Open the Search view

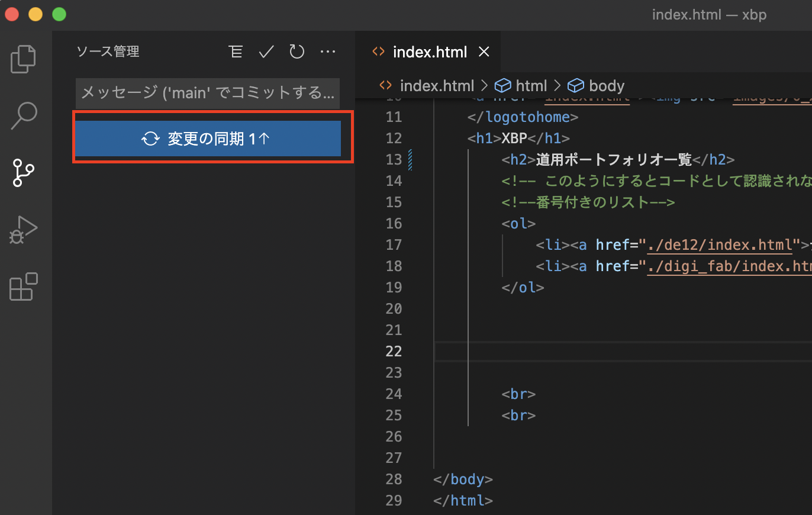(23, 115)
